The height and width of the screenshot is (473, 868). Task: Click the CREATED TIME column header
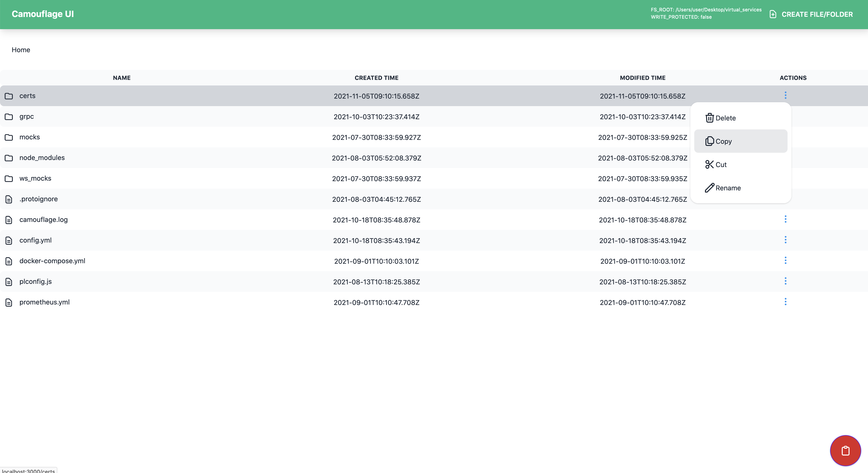[x=376, y=78]
